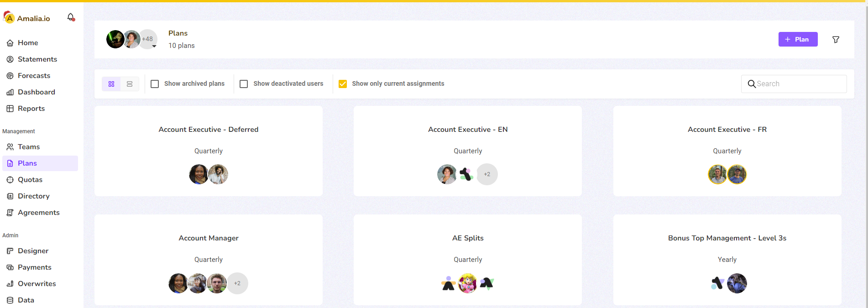868x308 pixels.
Task: Switch to grid view layout
Action: 111,84
